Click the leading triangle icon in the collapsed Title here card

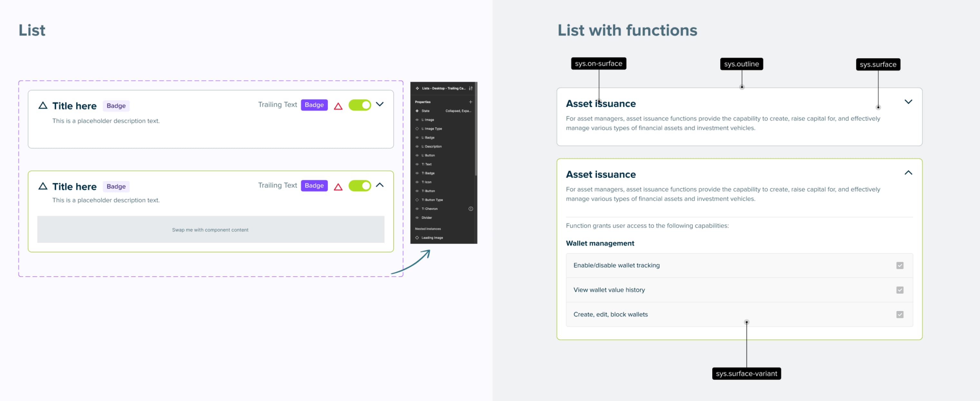[43, 105]
